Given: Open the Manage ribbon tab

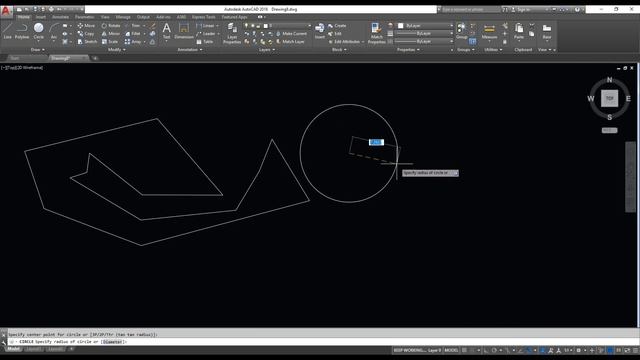Looking at the screenshot, I should tap(123, 17).
